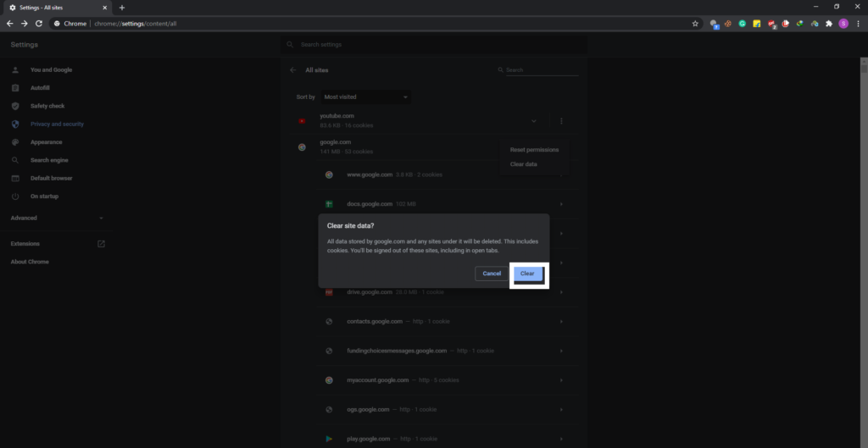The height and width of the screenshot is (448, 868).
Task: Open fundingchoicesmessages.google.com site details
Action: [448, 351]
